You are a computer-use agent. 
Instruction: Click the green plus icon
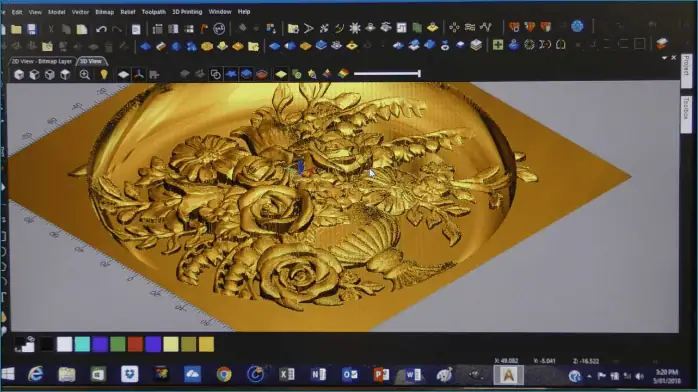[x=498, y=44]
